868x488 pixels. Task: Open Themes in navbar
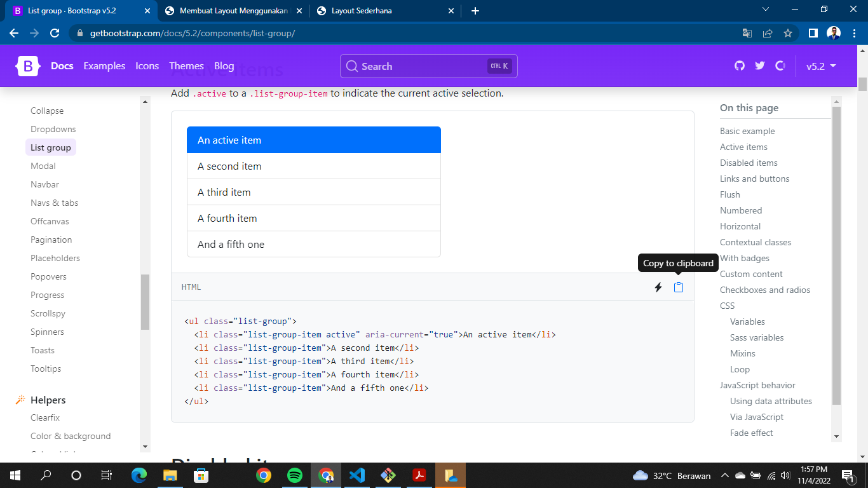[186, 66]
